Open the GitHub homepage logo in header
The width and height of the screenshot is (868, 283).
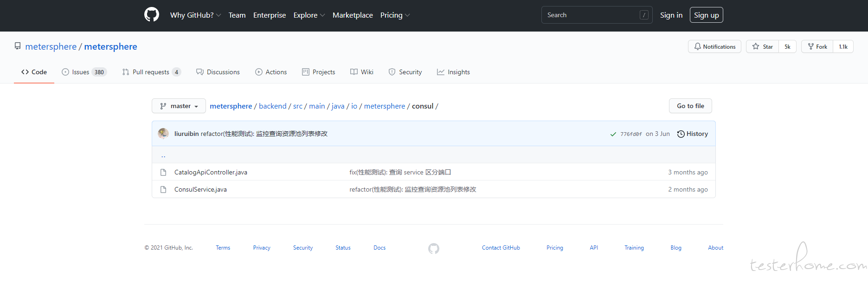coord(152,15)
